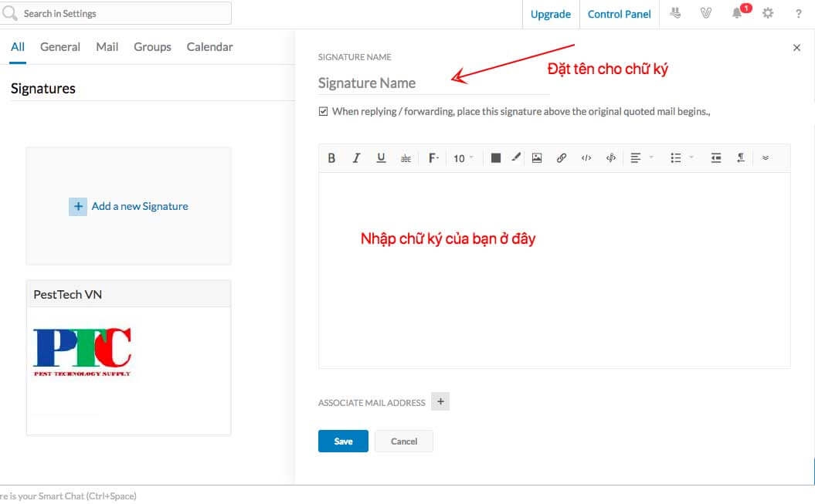Apply bold formatting in the signature editor
The height and width of the screenshot is (504, 815).
tap(331, 157)
